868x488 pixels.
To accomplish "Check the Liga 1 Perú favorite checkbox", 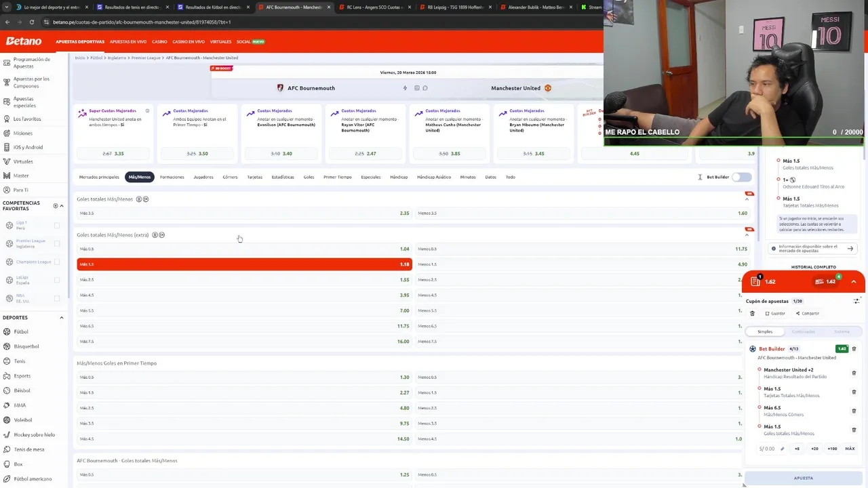I will click(56, 226).
